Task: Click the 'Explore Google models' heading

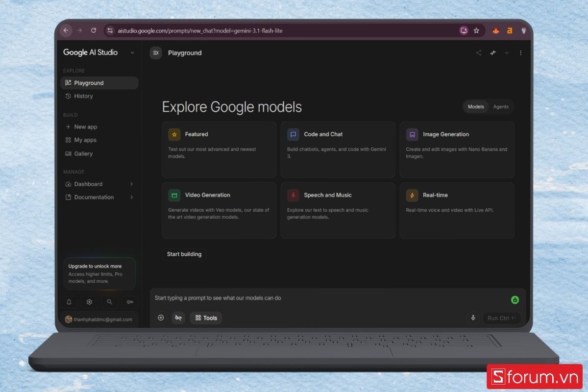Action: click(232, 107)
